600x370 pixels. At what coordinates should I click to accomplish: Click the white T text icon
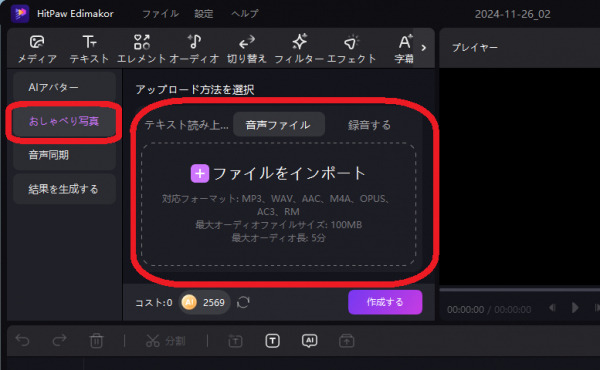click(x=272, y=341)
